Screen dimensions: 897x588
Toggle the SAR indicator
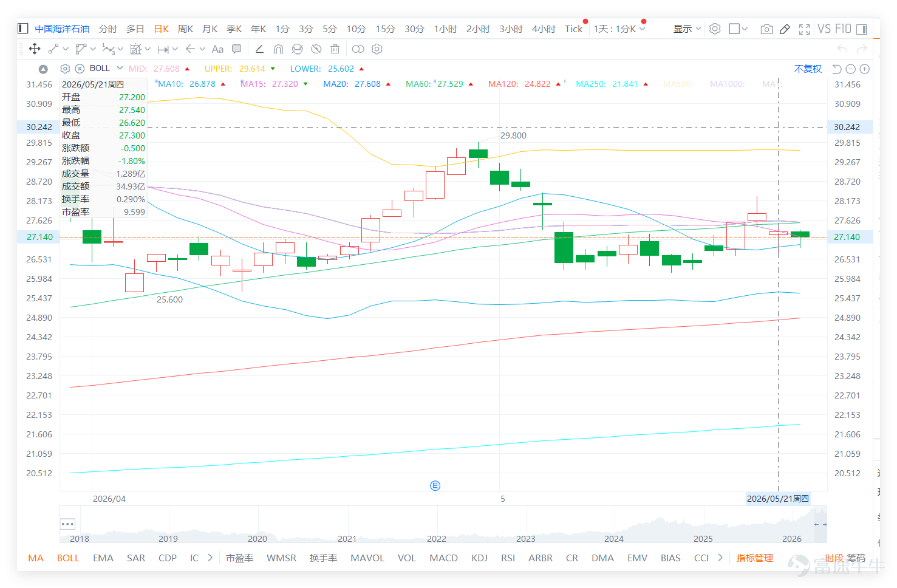pyautogui.click(x=136, y=558)
